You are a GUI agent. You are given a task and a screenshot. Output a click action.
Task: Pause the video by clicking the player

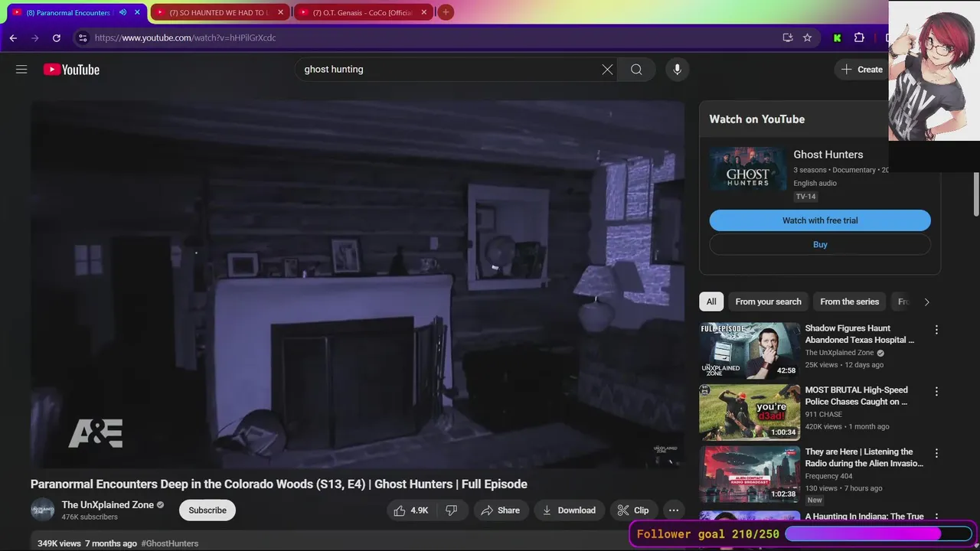(358, 285)
